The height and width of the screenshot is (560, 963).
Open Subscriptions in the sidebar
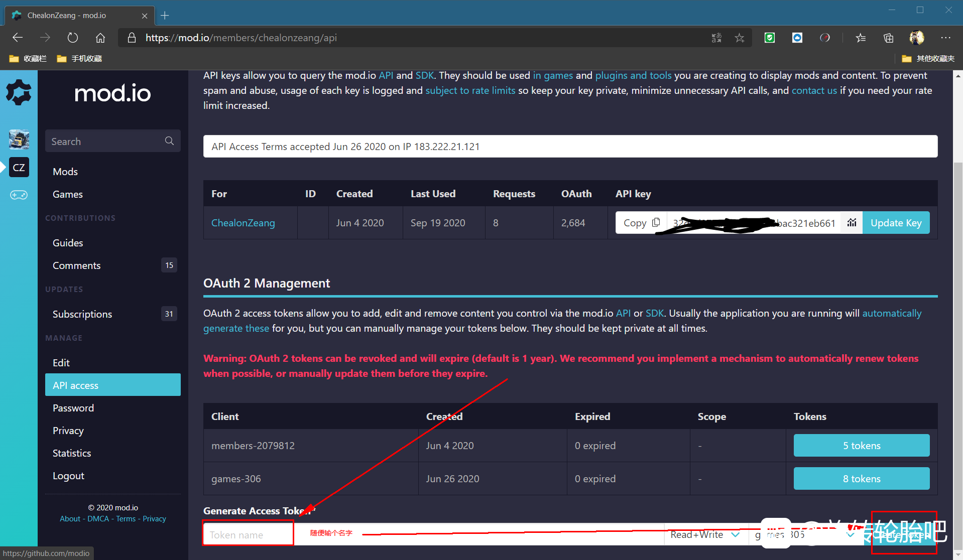tap(82, 314)
